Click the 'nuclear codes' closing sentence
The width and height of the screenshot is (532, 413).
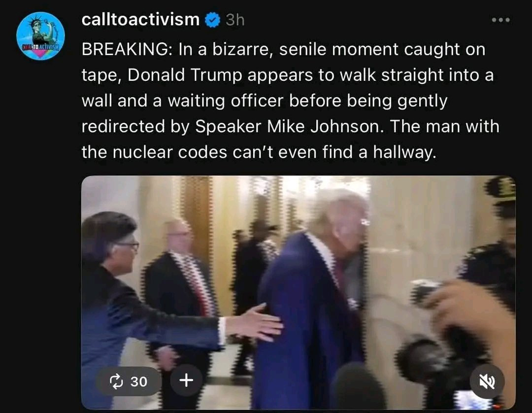(x=259, y=152)
